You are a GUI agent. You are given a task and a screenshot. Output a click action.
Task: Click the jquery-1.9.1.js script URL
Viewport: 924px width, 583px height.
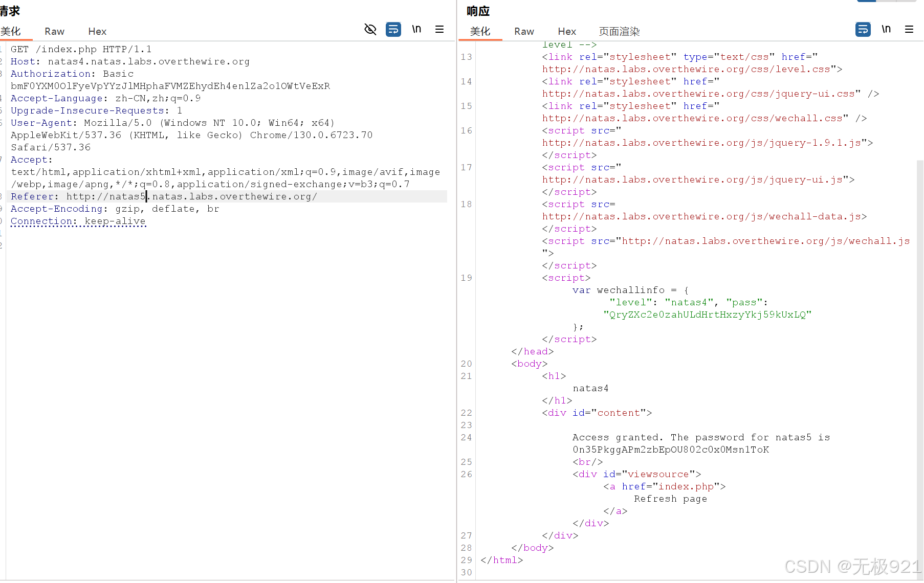pyautogui.click(x=701, y=143)
